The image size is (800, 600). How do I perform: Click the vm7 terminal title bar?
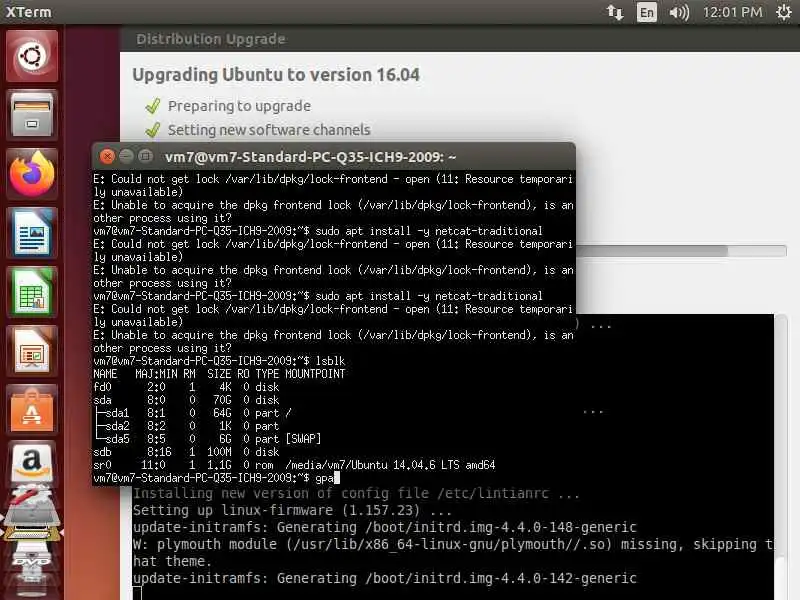[x=334, y=157]
